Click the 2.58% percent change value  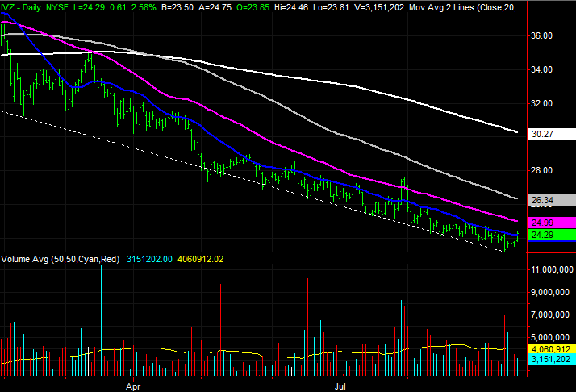[144, 7]
